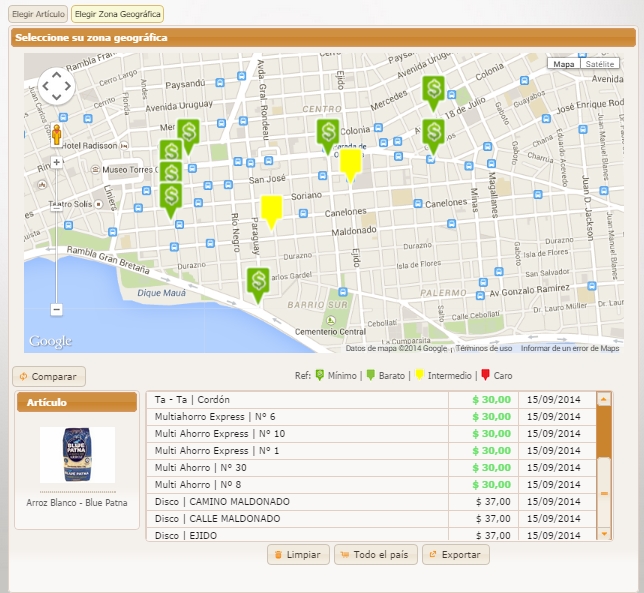Open the Elegir Artículo tab
644x593 pixels.
[38, 15]
